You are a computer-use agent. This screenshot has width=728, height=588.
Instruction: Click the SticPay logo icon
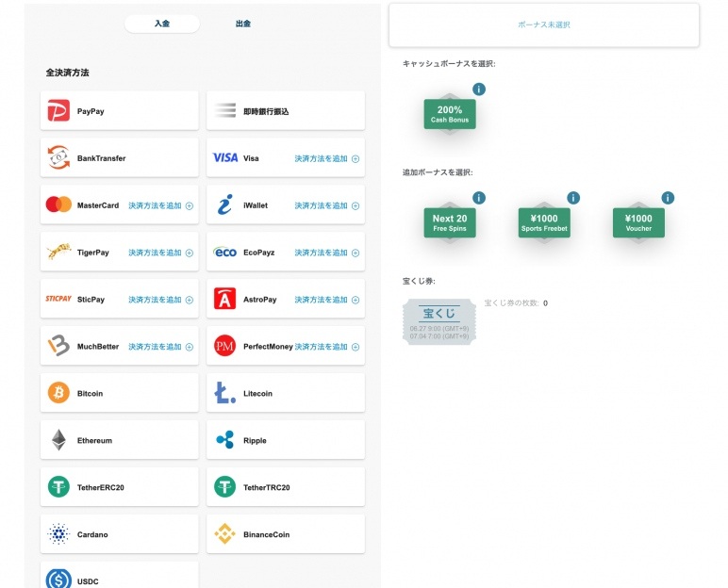(58, 299)
